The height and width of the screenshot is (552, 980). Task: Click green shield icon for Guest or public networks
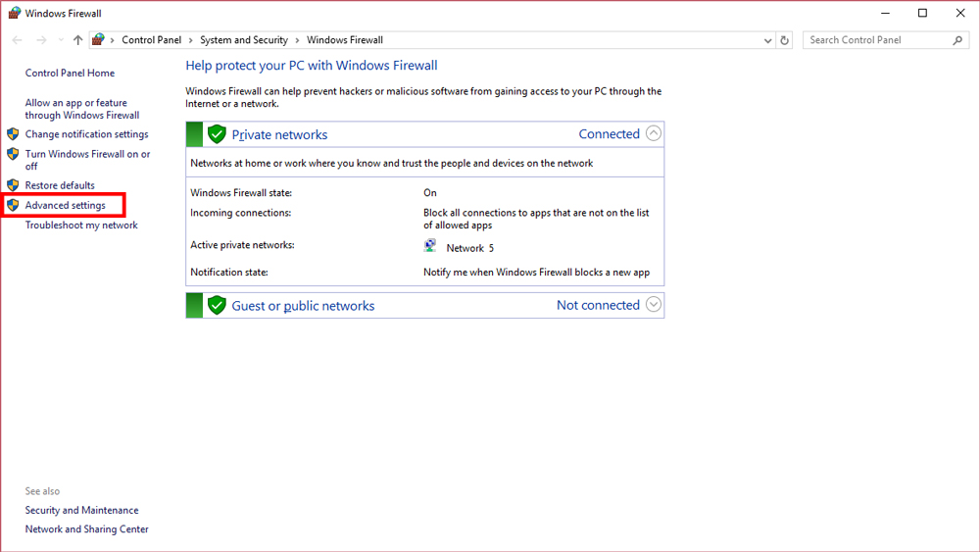[x=217, y=305]
